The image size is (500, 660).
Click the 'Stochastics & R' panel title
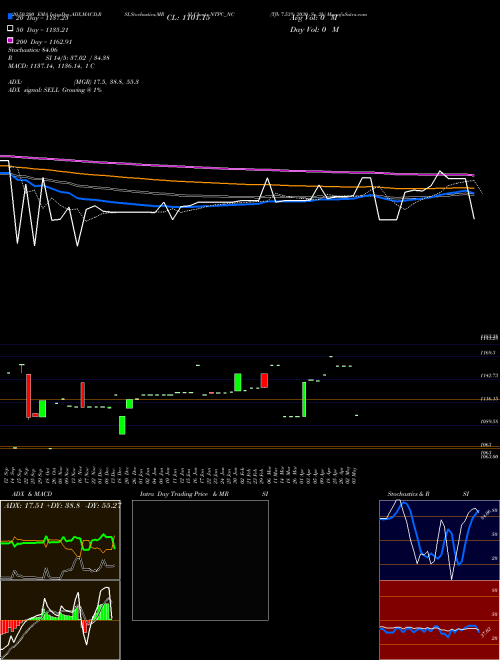[408, 494]
